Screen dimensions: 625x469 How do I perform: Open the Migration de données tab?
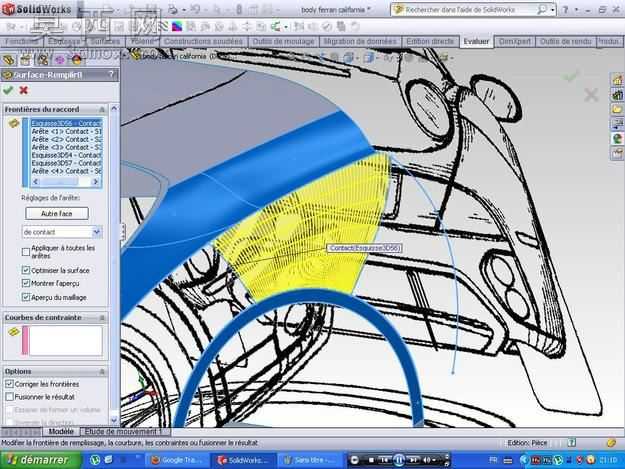(x=360, y=41)
